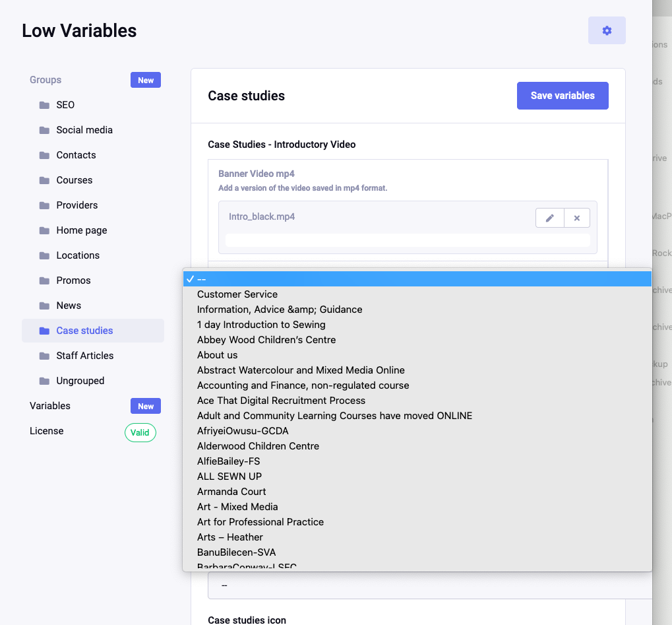
Task: Click the Home page folder icon
Action: click(44, 230)
